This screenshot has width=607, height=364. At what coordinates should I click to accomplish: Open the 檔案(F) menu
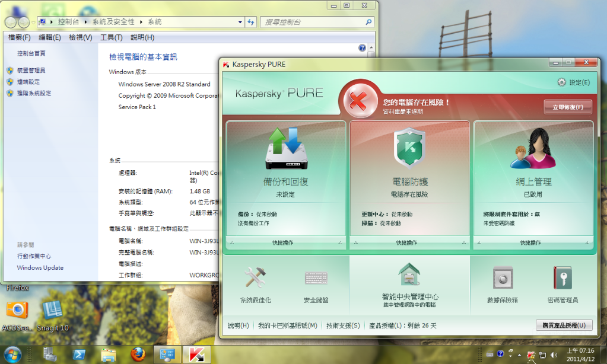20,37
